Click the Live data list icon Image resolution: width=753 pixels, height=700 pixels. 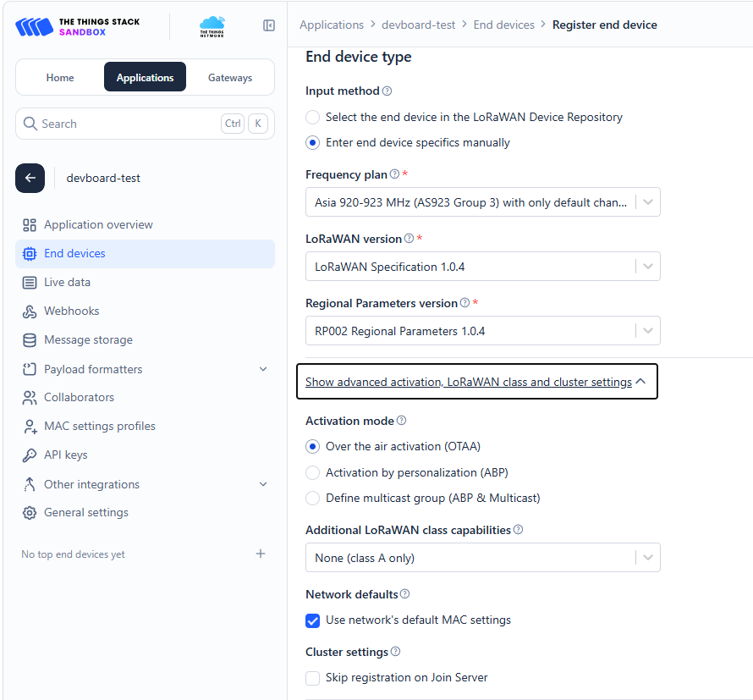tap(30, 283)
